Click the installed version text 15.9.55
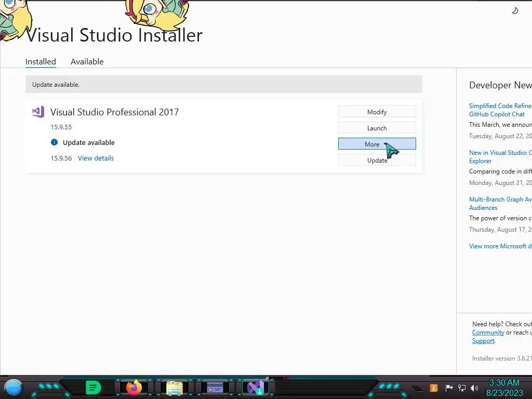532x399 pixels. 61,127
